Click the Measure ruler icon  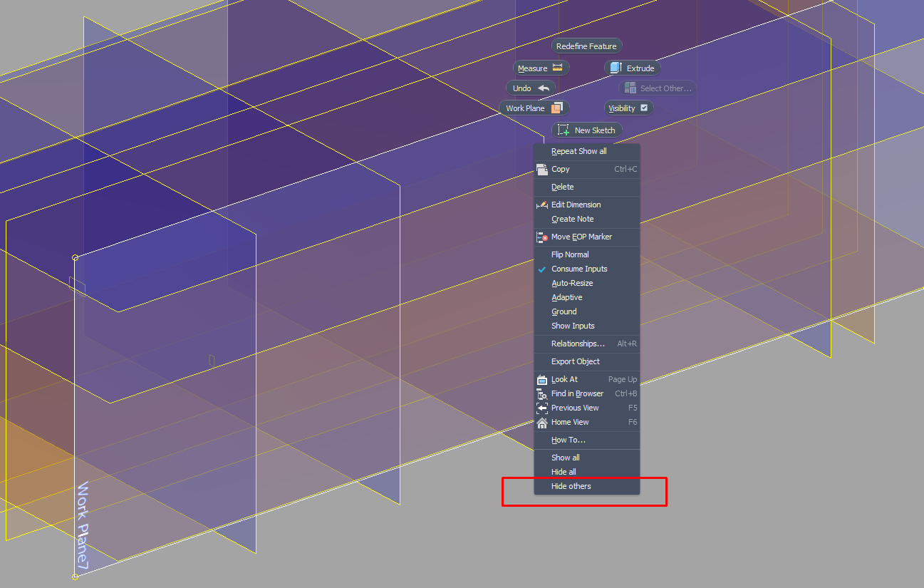click(x=557, y=68)
